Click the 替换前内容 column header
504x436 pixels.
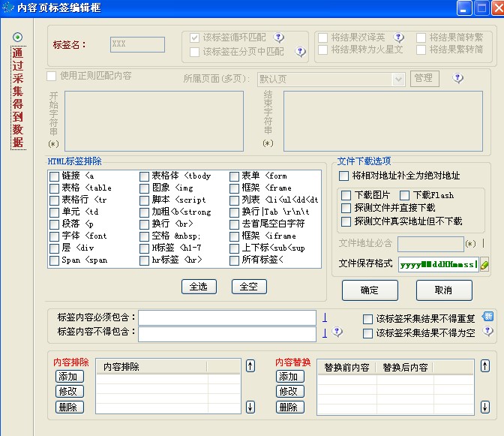click(347, 368)
